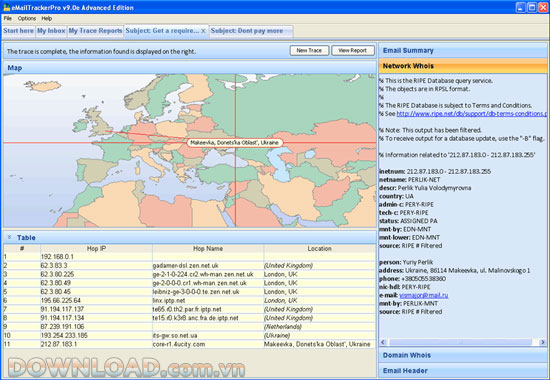
Task: Switch to the My Inbox tab
Action: tap(51, 31)
